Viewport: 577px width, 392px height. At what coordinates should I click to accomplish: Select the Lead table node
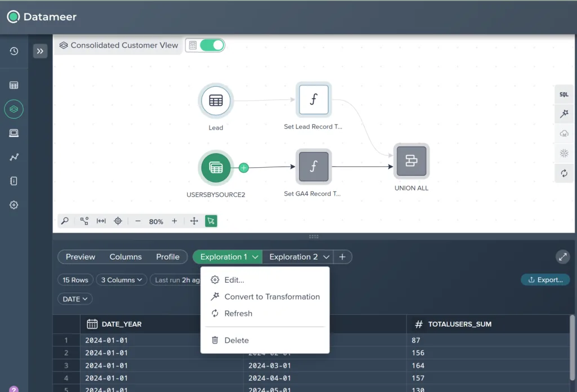(x=216, y=100)
